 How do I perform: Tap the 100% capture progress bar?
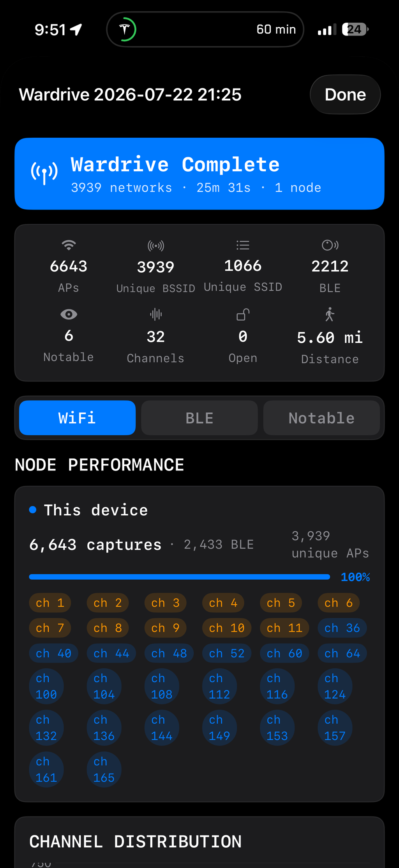point(180,577)
